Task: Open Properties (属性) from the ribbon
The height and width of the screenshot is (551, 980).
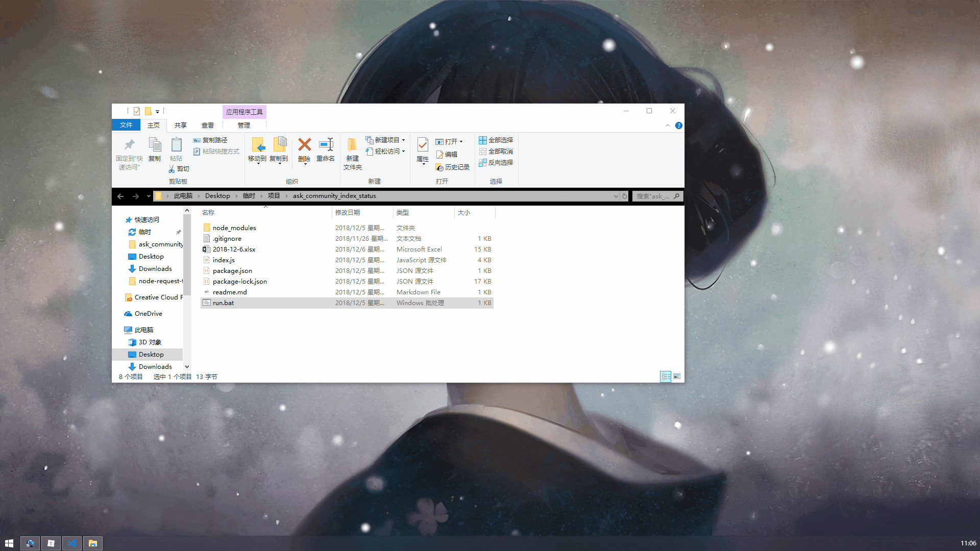Action: click(x=423, y=146)
